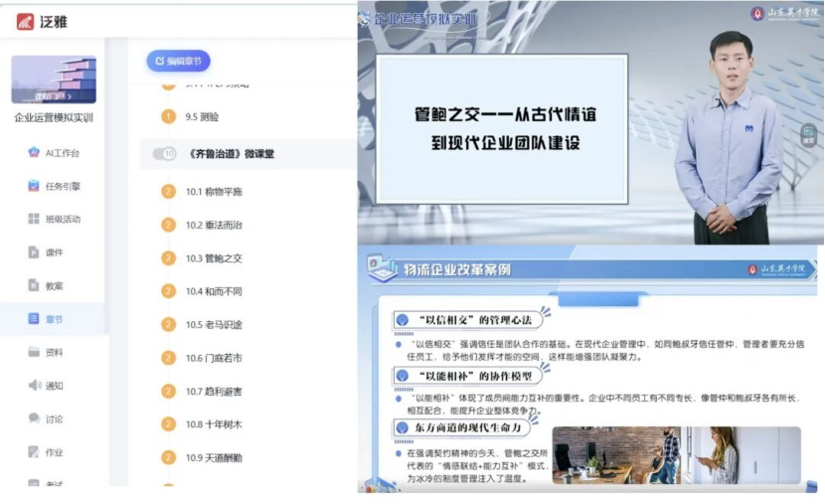Collapse the 《齐鲁治道》微课堂 chapter title

click(231, 154)
